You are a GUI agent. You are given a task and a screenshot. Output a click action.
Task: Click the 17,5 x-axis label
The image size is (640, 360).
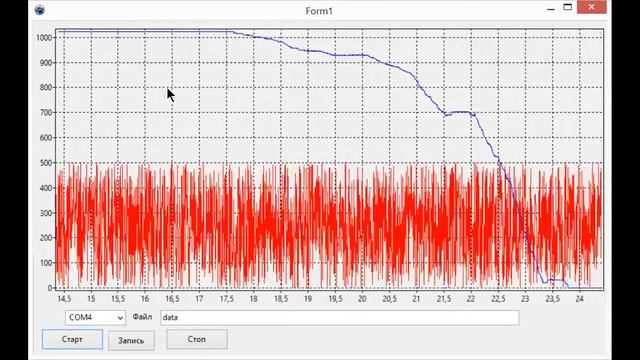[227, 299]
